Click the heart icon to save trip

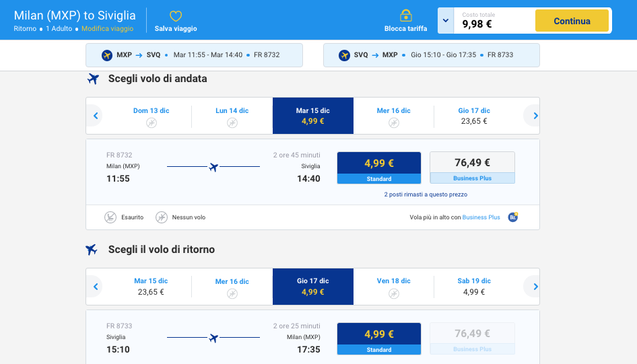175,16
